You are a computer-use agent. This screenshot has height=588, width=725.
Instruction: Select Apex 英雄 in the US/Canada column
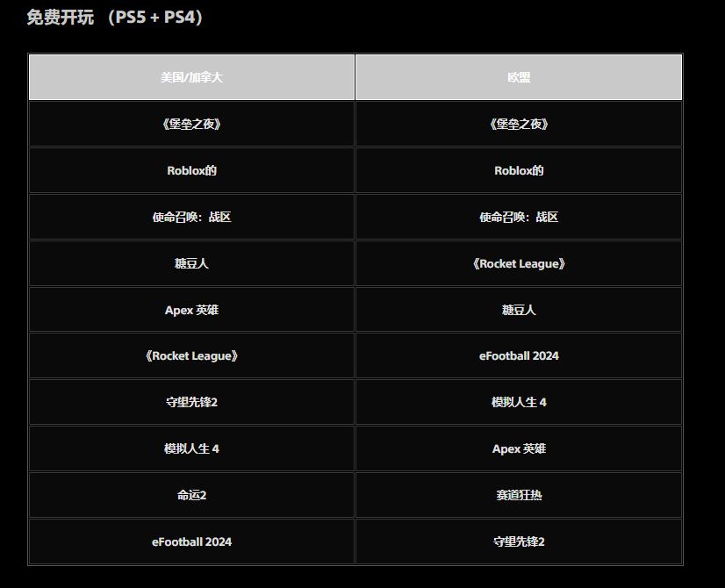pyautogui.click(x=191, y=310)
